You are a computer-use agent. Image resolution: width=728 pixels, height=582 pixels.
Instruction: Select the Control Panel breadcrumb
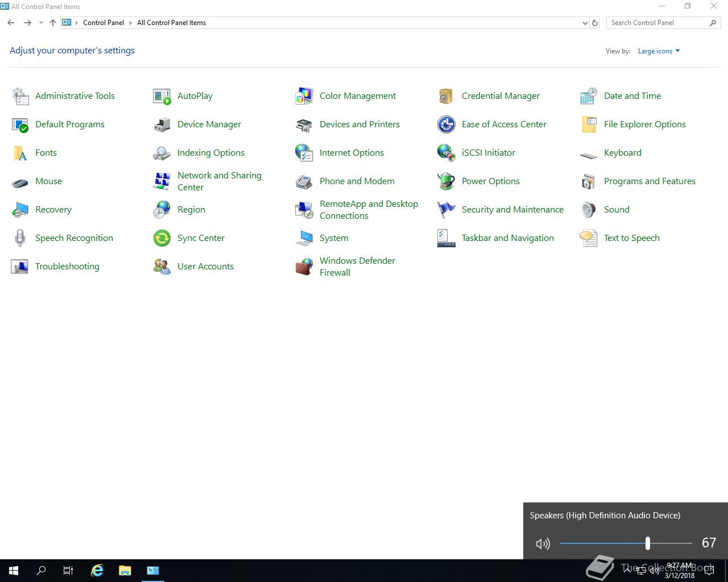click(x=104, y=23)
